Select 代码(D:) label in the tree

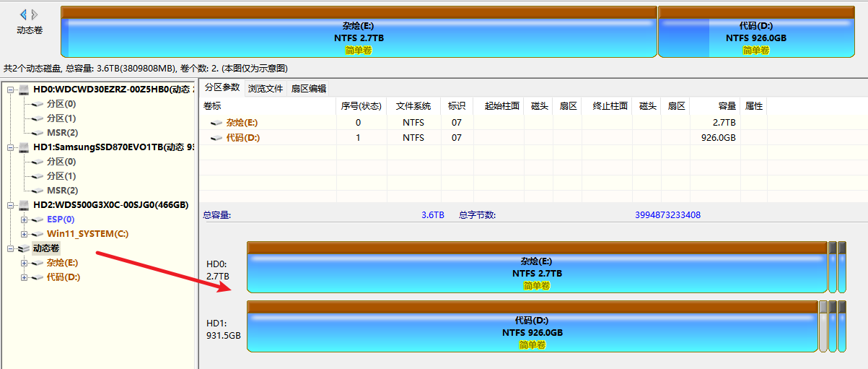tap(63, 277)
